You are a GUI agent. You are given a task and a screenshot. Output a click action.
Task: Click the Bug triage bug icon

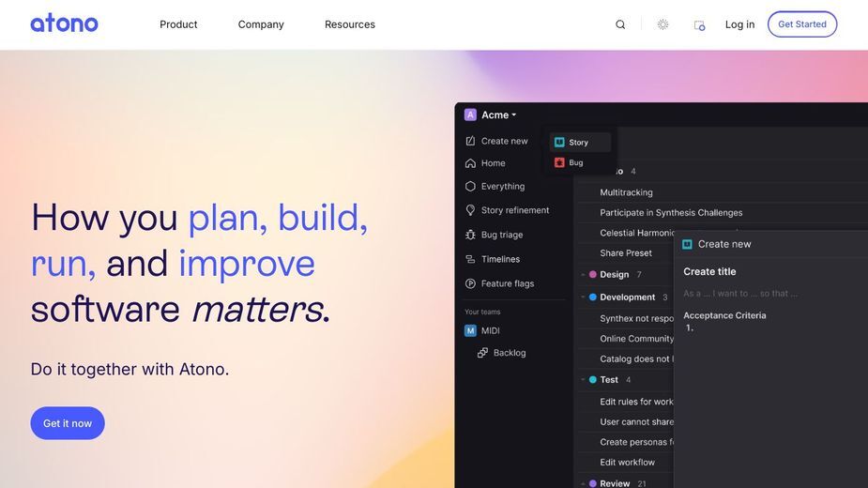(470, 235)
